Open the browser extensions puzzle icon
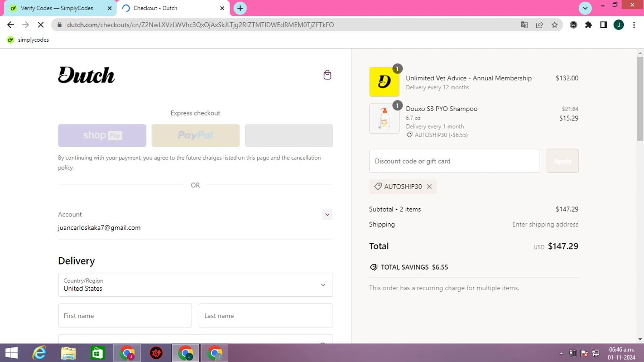Screen dimensions: 644x362 click(589, 25)
